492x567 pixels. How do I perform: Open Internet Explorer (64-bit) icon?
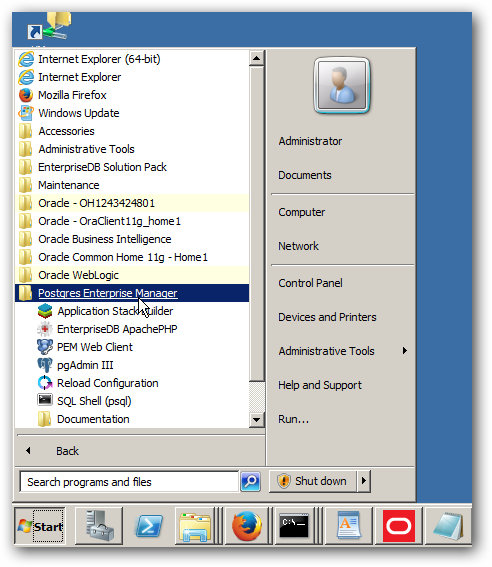pyautogui.click(x=26, y=59)
